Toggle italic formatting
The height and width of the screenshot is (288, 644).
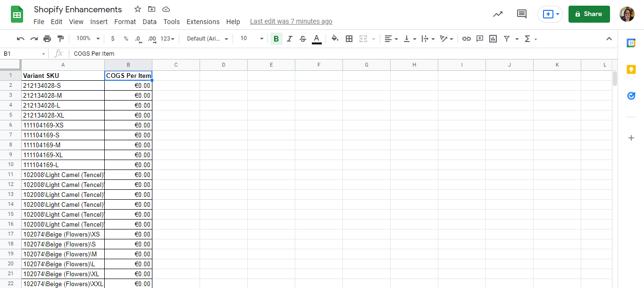(x=290, y=39)
